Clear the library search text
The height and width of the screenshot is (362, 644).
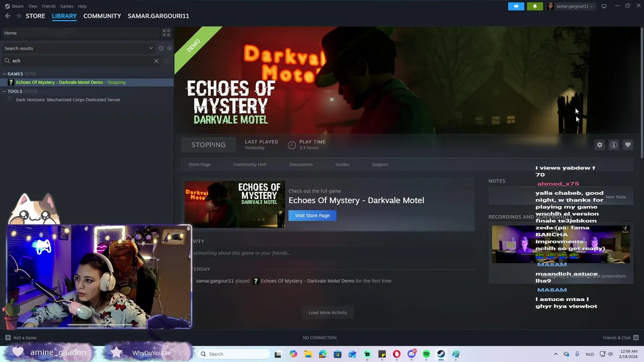[x=156, y=61]
